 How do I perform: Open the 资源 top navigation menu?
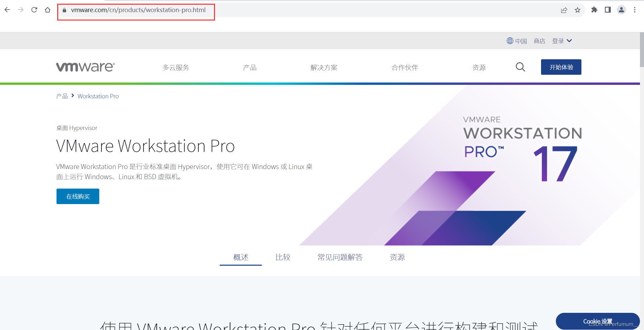[479, 67]
